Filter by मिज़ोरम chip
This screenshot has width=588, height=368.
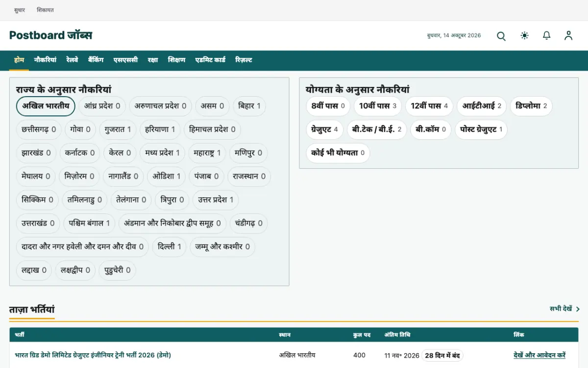tap(79, 176)
